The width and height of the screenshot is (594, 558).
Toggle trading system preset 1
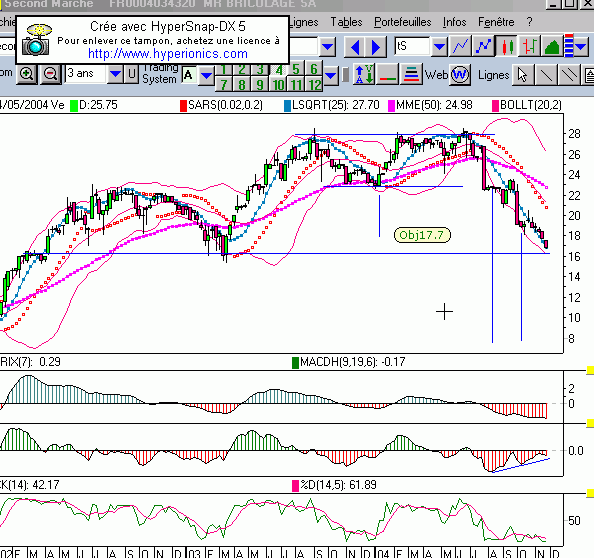pos(224,69)
